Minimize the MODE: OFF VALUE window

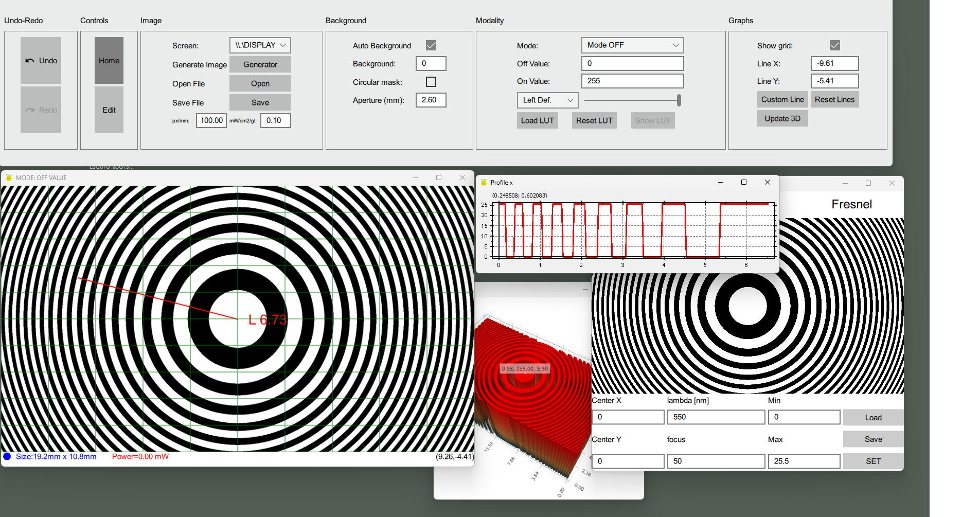[x=416, y=177]
